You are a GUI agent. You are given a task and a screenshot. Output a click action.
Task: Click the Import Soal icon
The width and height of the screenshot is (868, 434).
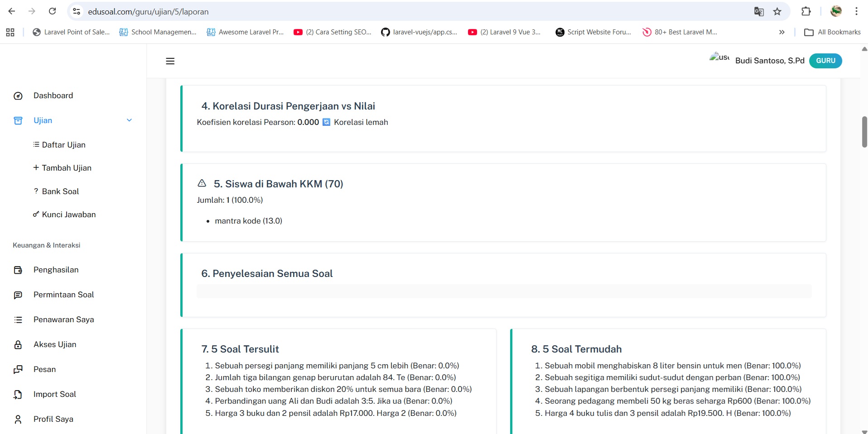[18, 395]
